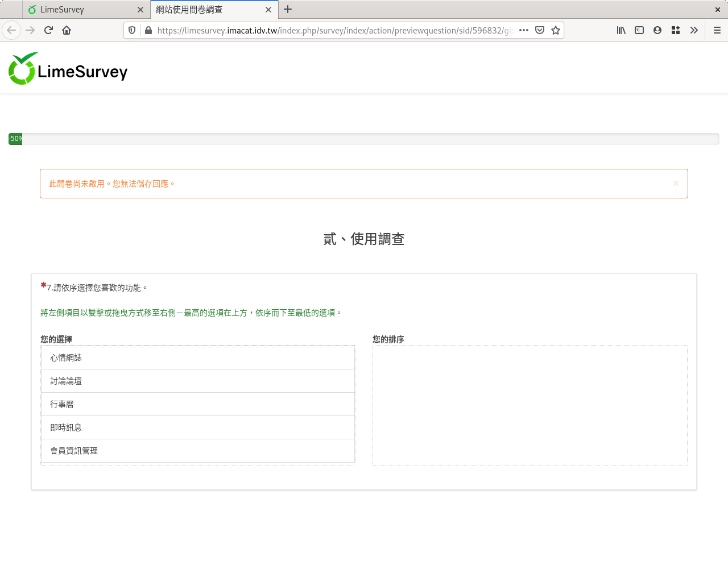The width and height of the screenshot is (728, 582).
Task: Show site security padlock information
Action: [x=148, y=30]
